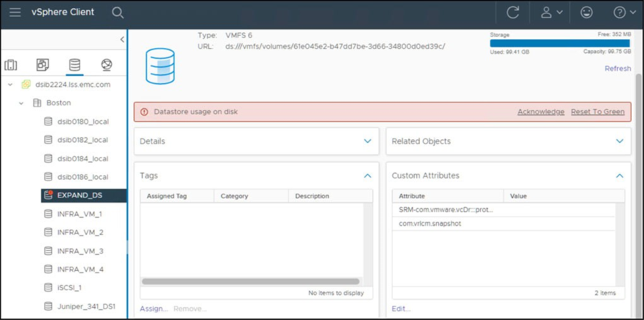644x320 pixels.
Task: Click the storage usage bar
Action: [x=560, y=43]
